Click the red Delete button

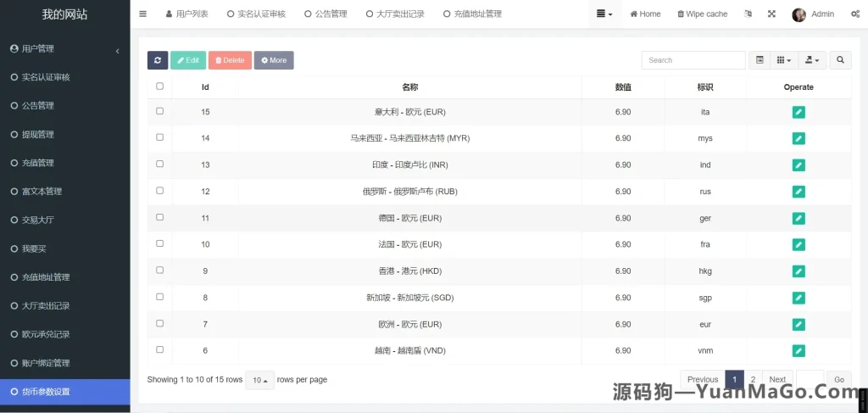[231, 60]
